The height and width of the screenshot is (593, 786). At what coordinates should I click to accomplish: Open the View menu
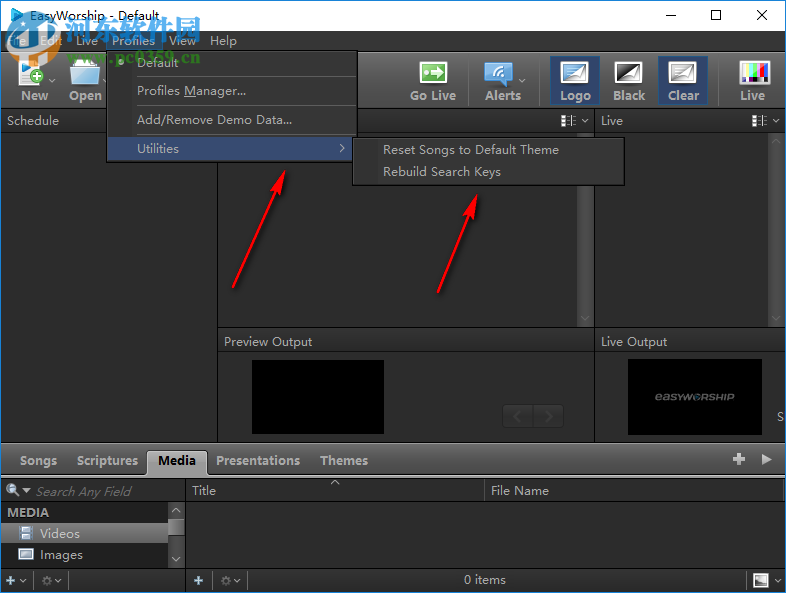182,41
